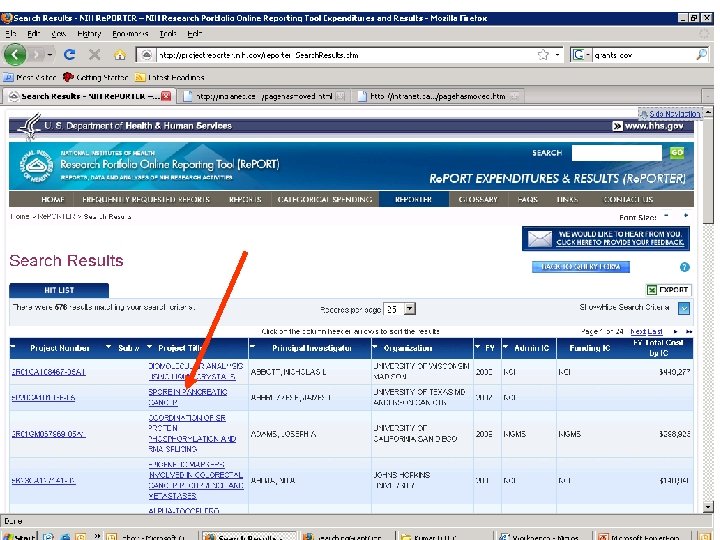
Task: Open the Site Navigation link
Action: 670,113
